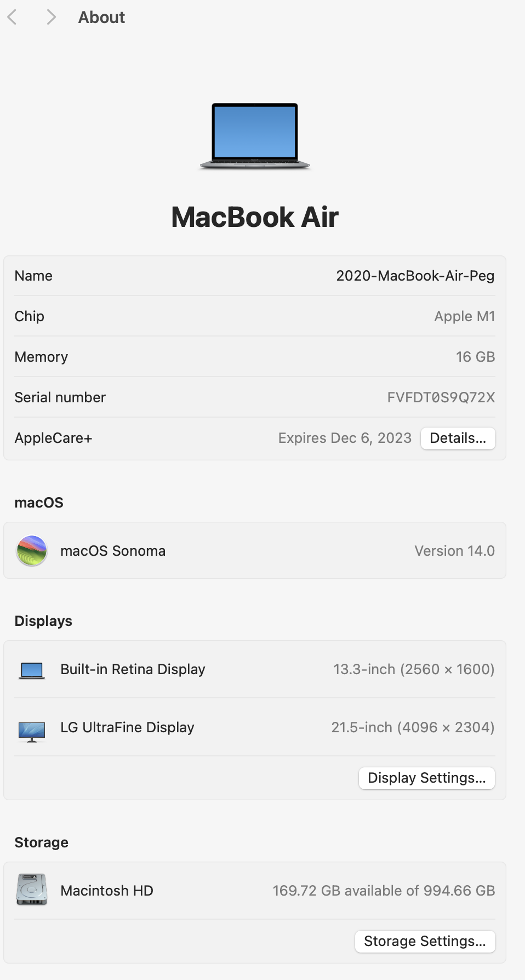Click the Apple M1 chip value
The width and height of the screenshot is (525, 980).
click(x=465, y=316)
